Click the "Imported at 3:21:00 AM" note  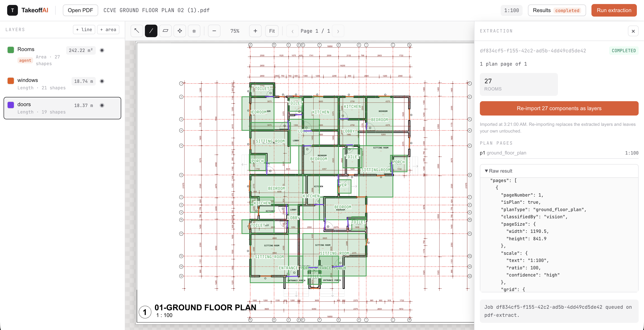pyautogui.click(x=557, y=128)
